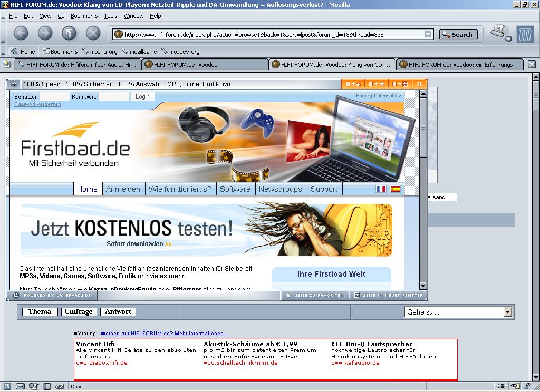Viewport: 540px width, 392px height.
Task: Click the Umfrage button
Action: 79,312
